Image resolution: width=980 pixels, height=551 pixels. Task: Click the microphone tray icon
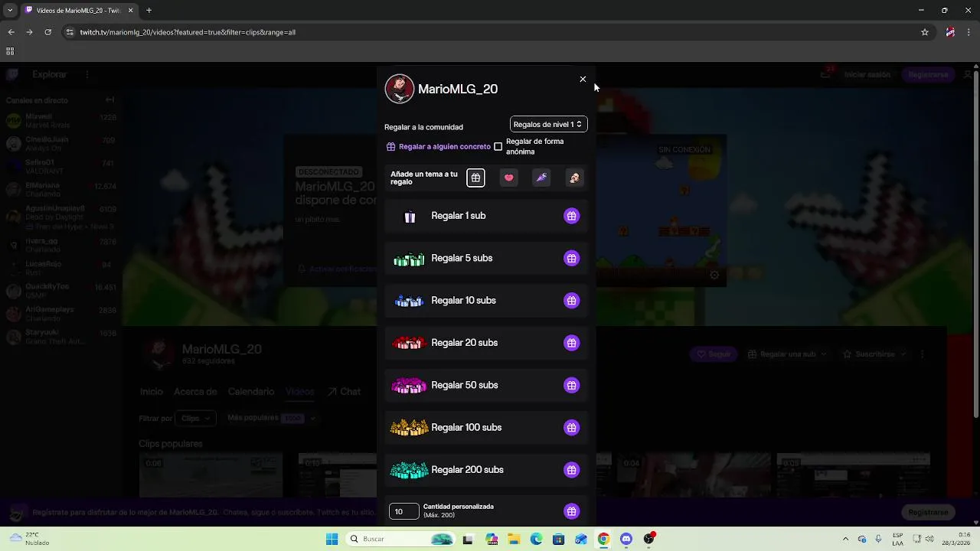click(x=878, y=539)
